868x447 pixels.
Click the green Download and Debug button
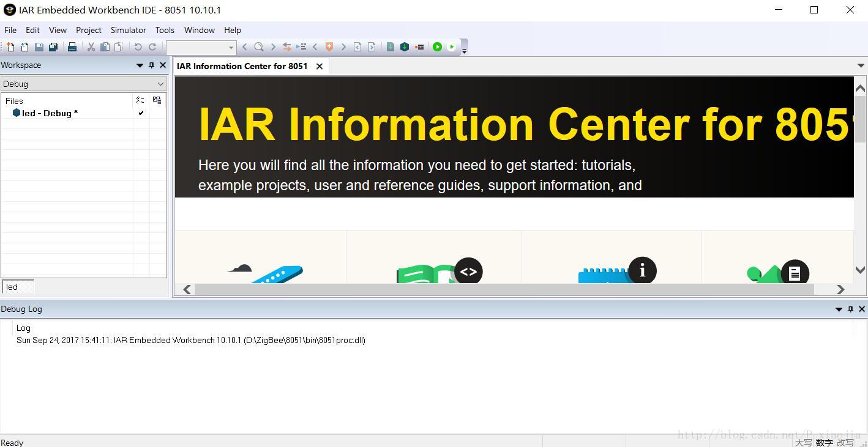(x=438, y=47)
